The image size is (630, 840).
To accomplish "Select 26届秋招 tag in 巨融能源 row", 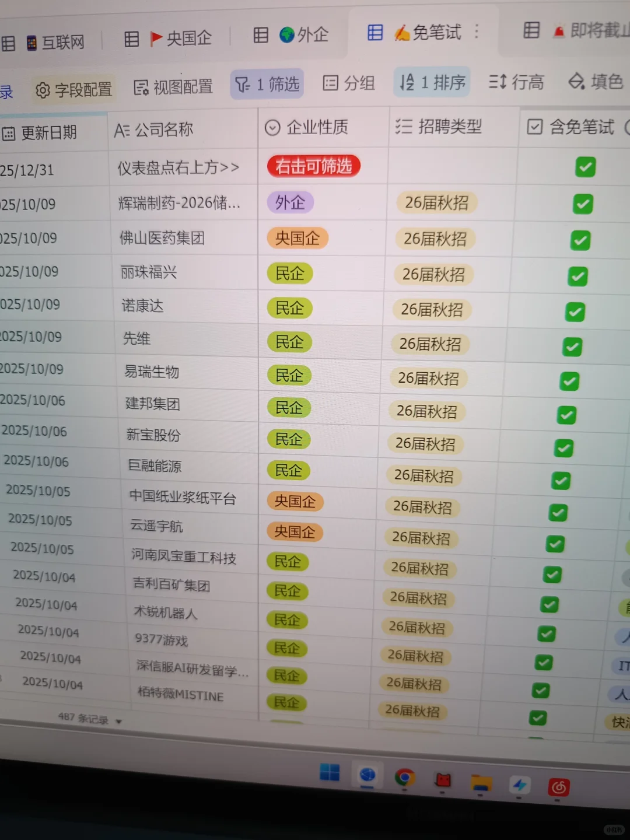I will 424,475.
